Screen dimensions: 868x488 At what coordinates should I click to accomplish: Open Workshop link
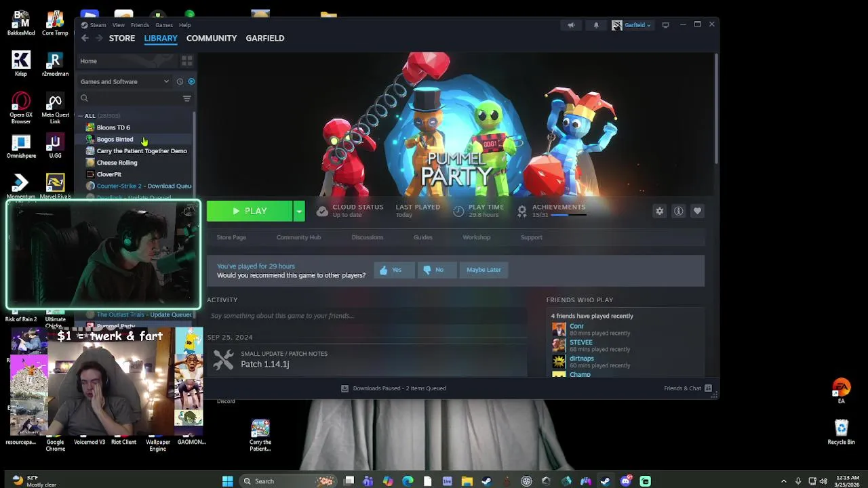pos(476,237)
